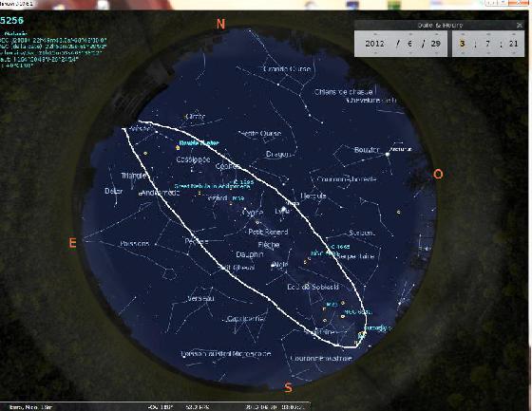Viewport: 532px width, 411px height.
Task: Click the N cardinal point marker
Action: point(220,24)
